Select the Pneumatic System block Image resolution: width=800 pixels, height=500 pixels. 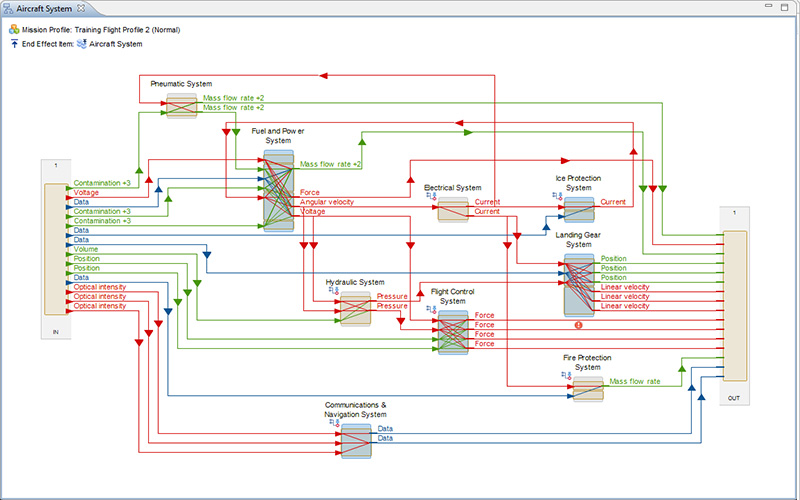point(181,106)
